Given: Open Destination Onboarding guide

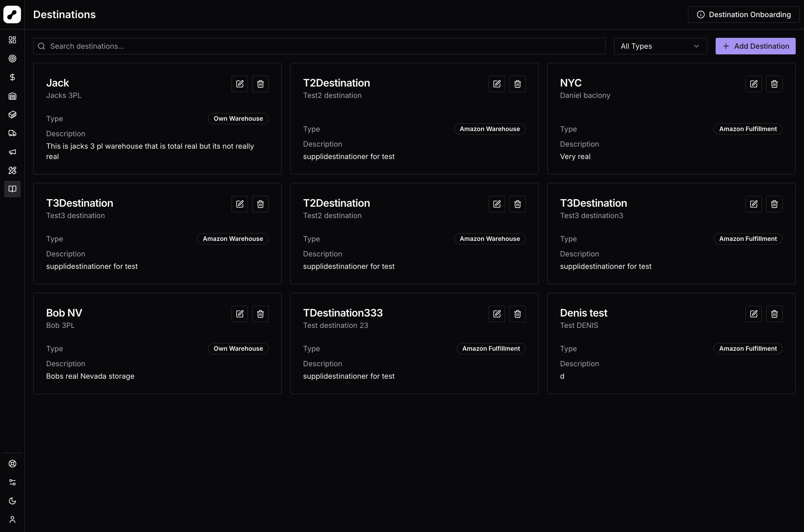Looking at the screenshot, I should 744,15.
